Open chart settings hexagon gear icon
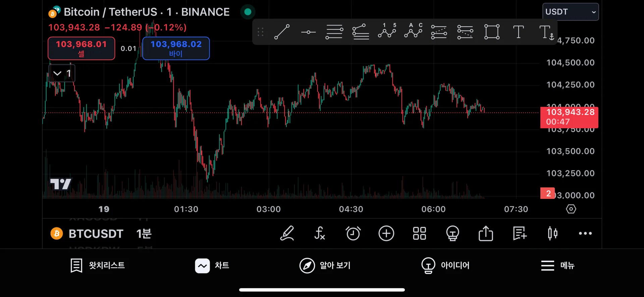Screen dimensions: 644x297 (571, 209)
